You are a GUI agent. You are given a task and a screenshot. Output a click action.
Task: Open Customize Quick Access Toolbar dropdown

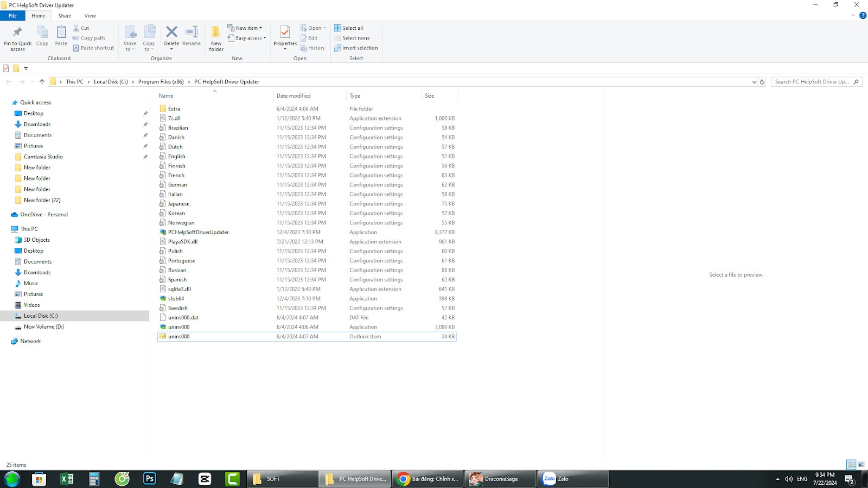(x=25, y=68)
